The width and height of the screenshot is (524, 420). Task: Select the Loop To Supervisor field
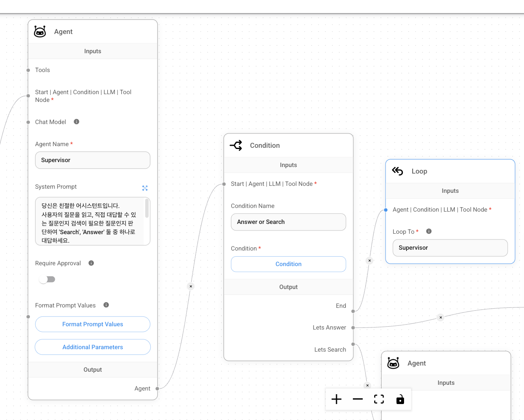pyautogui.click(x=450, y=248)
